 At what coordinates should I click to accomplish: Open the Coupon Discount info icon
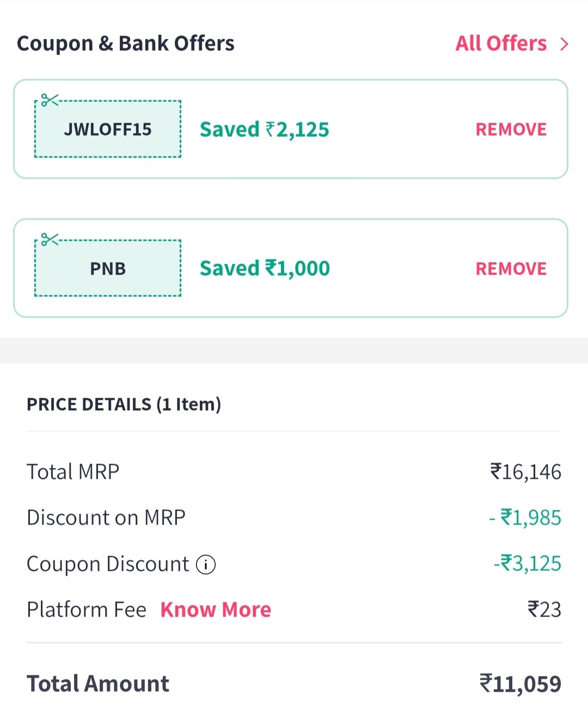pyautogui.click(x=206, y=565)
